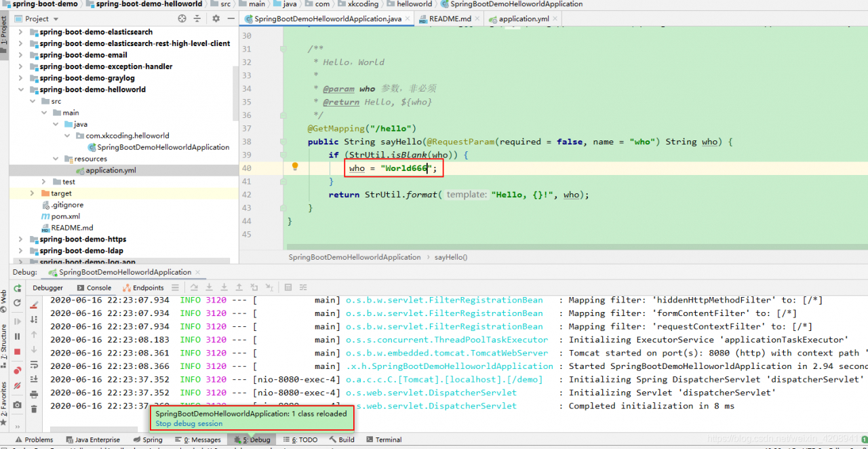Hide the Project panel with minus icon
The height and width of the screenshot is (449, 868).
(230, 18)
